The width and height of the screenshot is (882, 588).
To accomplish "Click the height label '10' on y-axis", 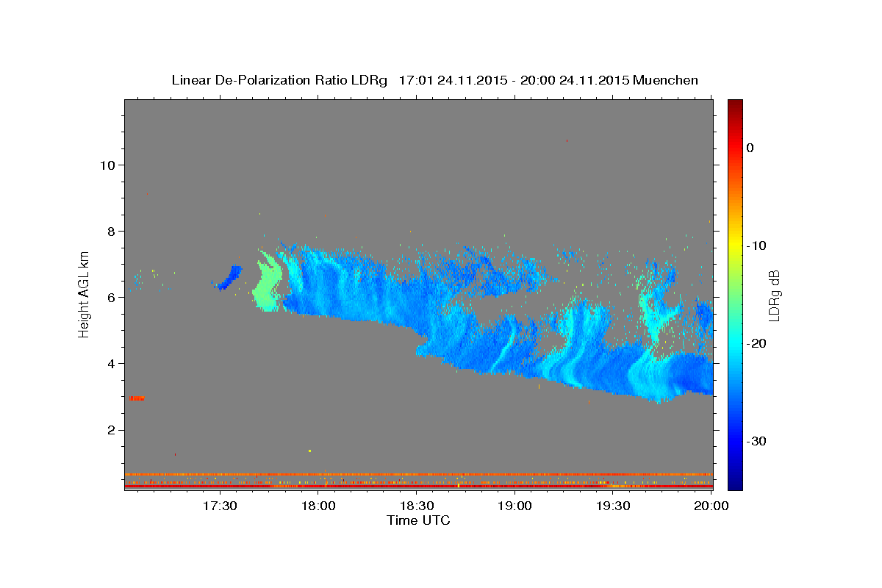I will click(x=107, y=165).
